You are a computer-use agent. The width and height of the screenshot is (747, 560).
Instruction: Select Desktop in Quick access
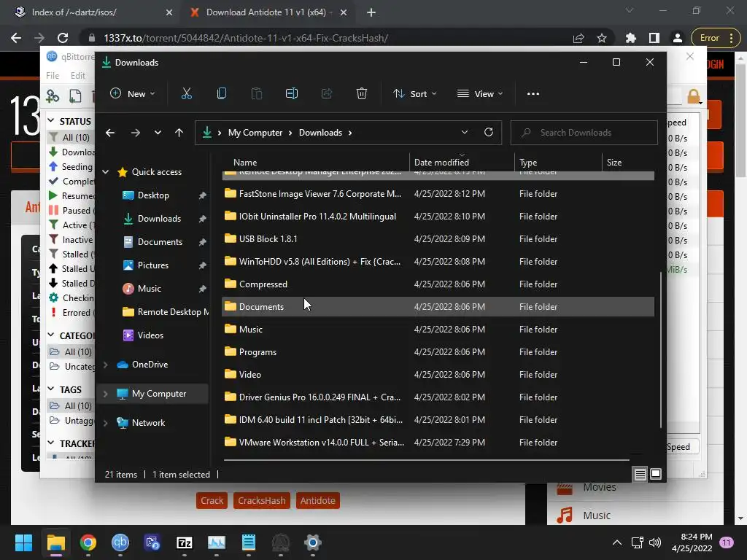click(153, 195)
